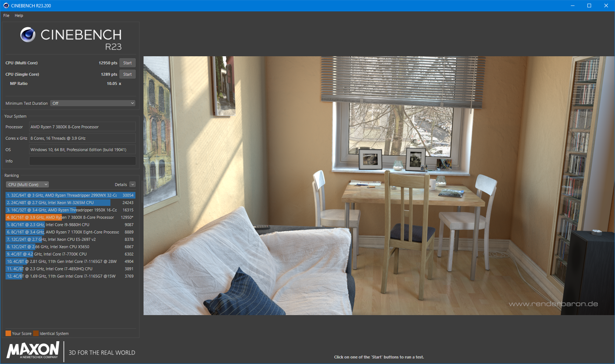
Task: Click the MAXON logo
Action: point(33,350)
